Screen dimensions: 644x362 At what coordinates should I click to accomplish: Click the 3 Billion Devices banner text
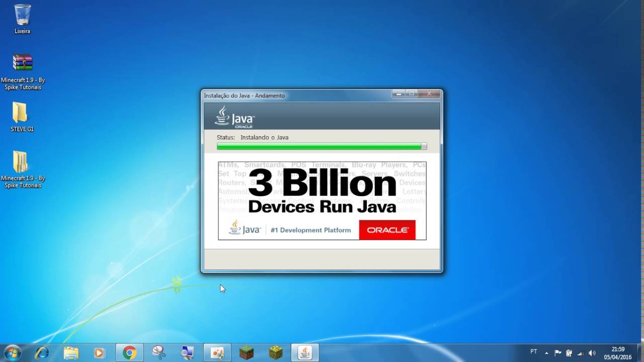click(323, 191)
